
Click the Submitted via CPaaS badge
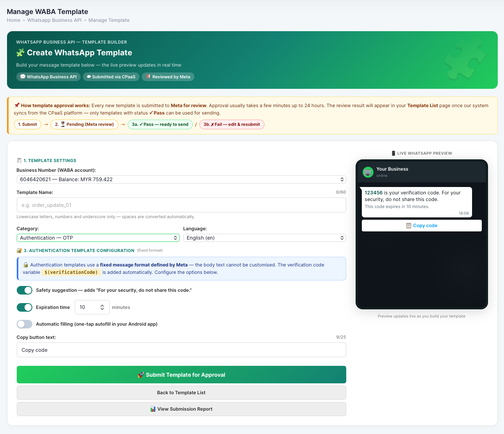(x=111, y=77)
